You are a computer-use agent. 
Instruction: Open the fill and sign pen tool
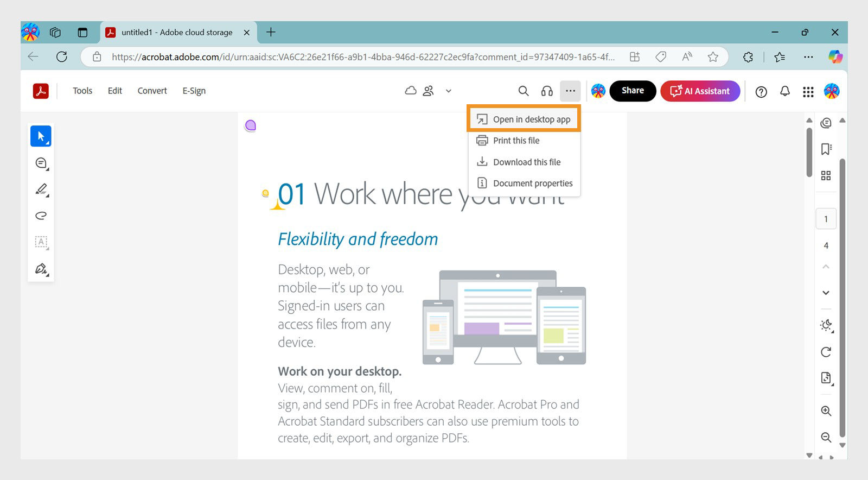41,269
